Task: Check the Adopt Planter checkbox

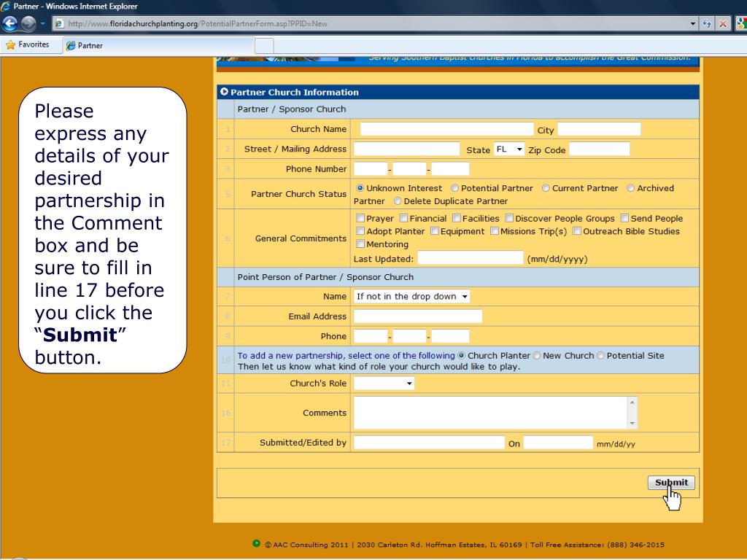Action: pos(360,231)
